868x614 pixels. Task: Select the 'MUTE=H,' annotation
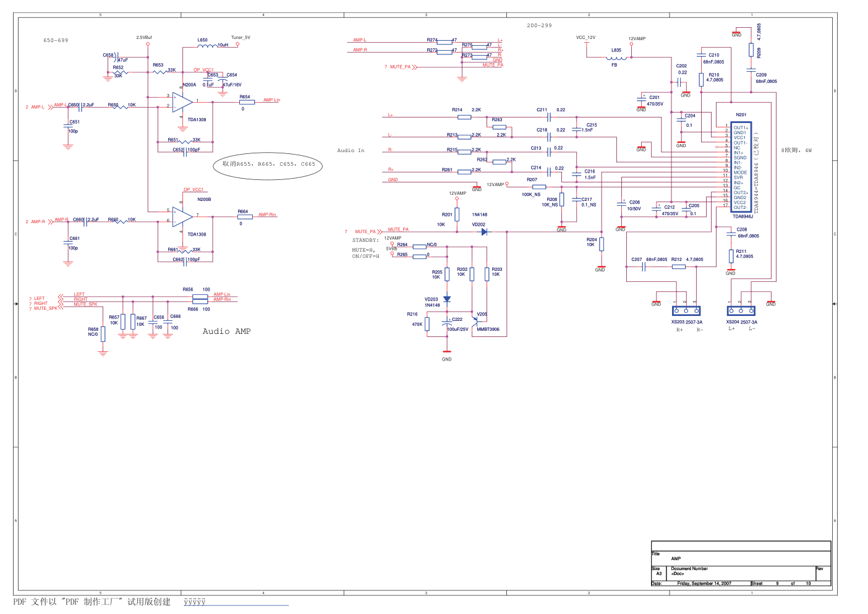pyautogui.click(x=363, y=250)
